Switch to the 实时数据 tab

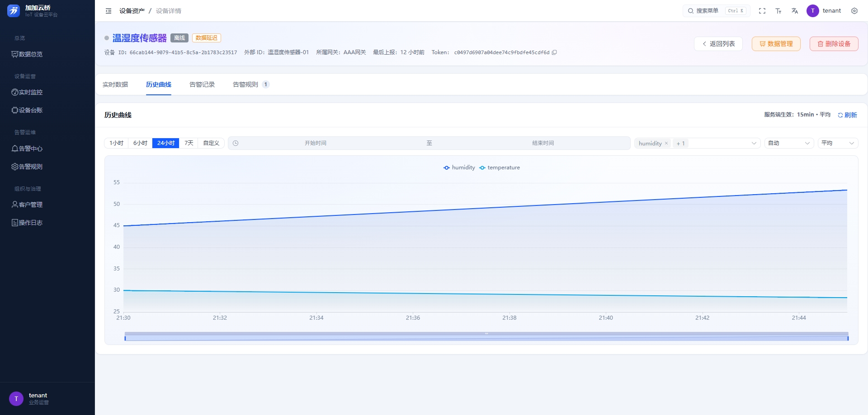coord(115,84)
